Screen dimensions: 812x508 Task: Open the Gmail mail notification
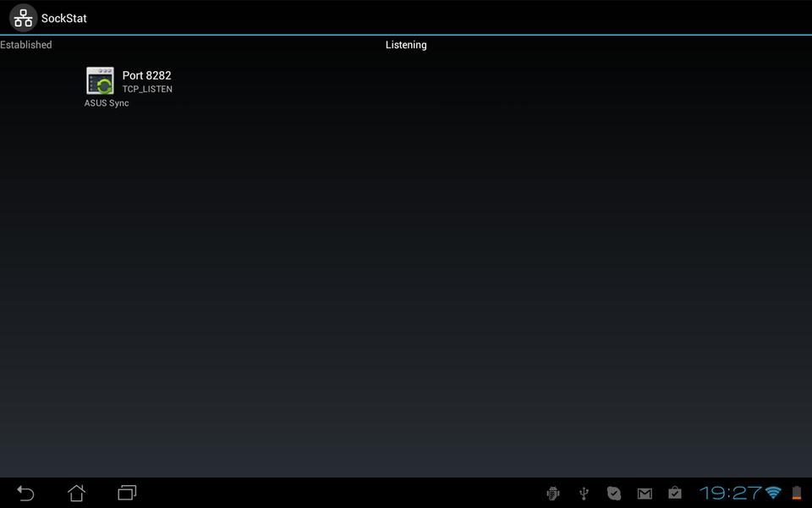tap(645, 494)
